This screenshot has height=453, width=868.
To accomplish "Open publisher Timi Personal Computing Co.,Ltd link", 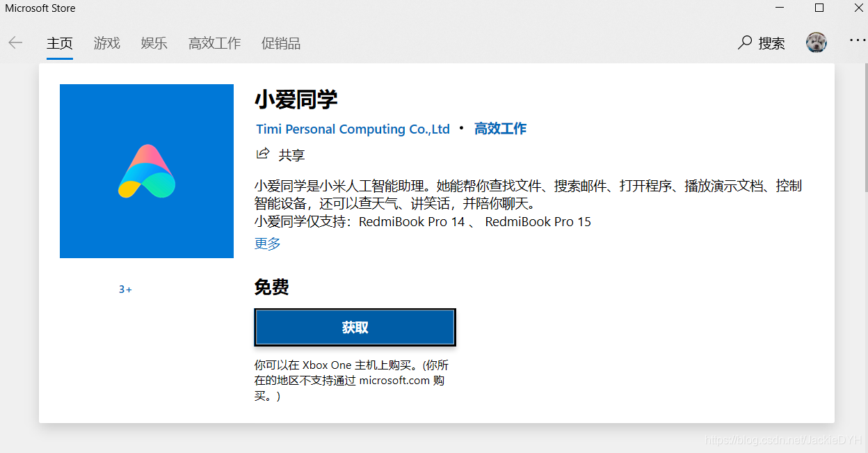I will 353,129.
